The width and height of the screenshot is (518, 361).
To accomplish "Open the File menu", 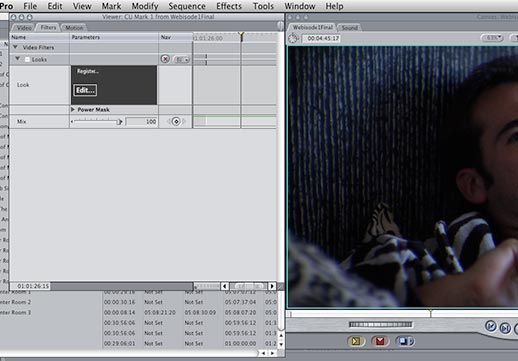I will pyautogui.click(x=30, y=6).
